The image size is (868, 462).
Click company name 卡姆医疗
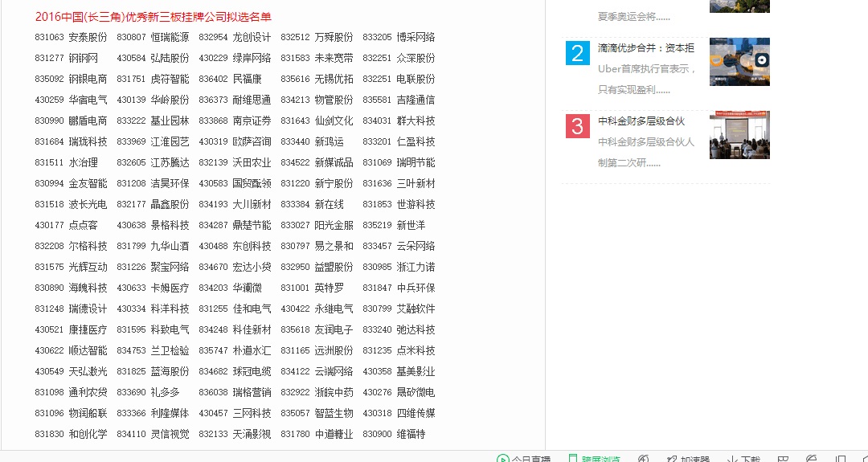click(x=170, y=288)
